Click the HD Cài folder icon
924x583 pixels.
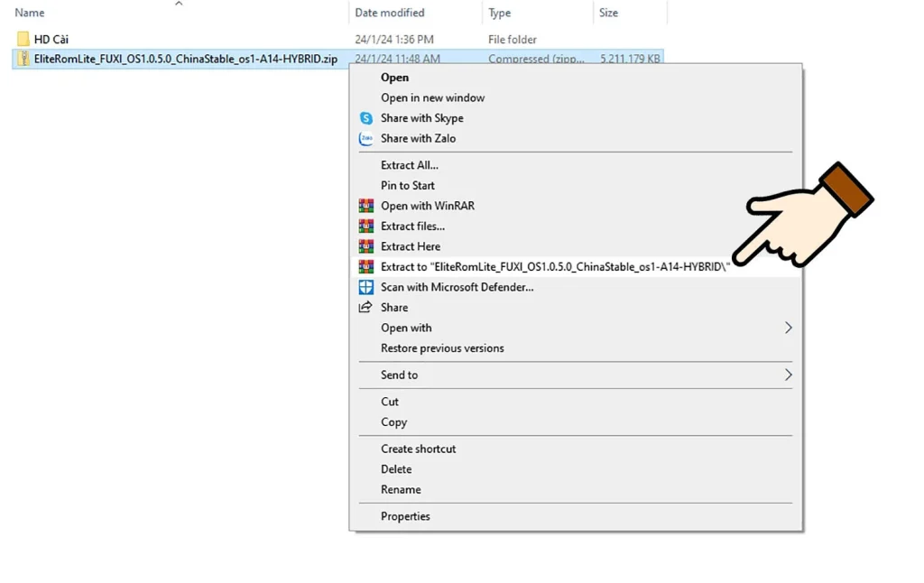tap(23, 40)
